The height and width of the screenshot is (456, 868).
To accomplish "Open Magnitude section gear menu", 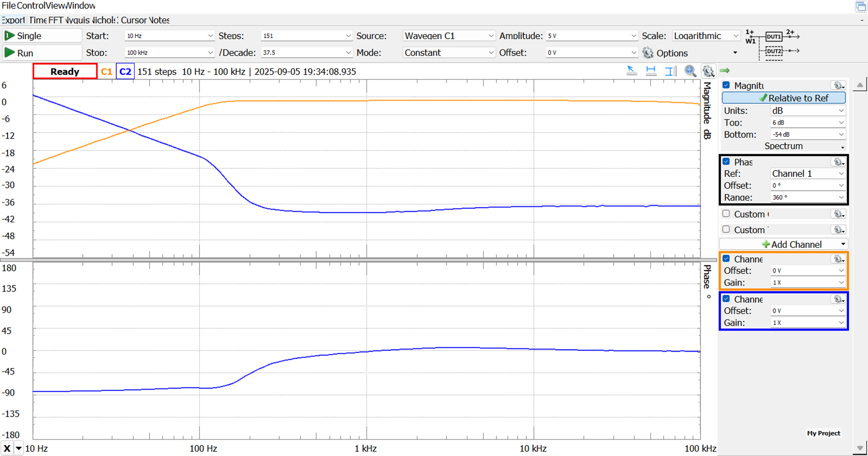I will [838, 85].
